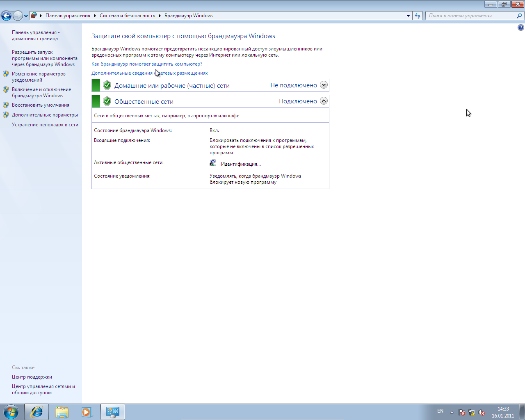Click the Control Panel icon in address bar
Screen dimensions: 525x420
click(34, 15)
